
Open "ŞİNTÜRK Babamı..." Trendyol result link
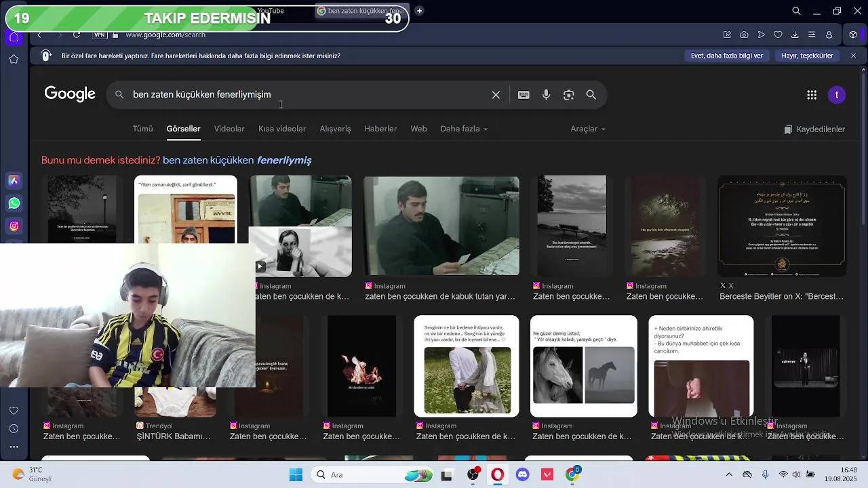(174, 436)
